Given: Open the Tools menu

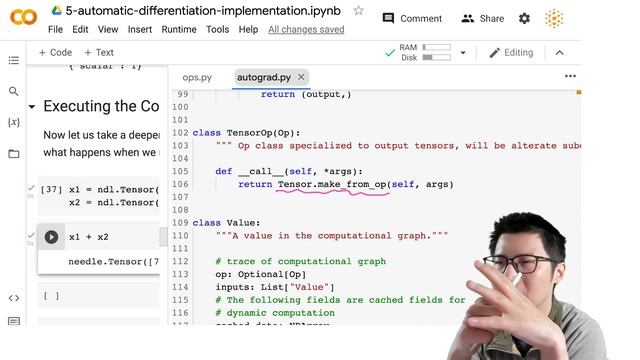Looking at the screenshot, I should [217, 29].
